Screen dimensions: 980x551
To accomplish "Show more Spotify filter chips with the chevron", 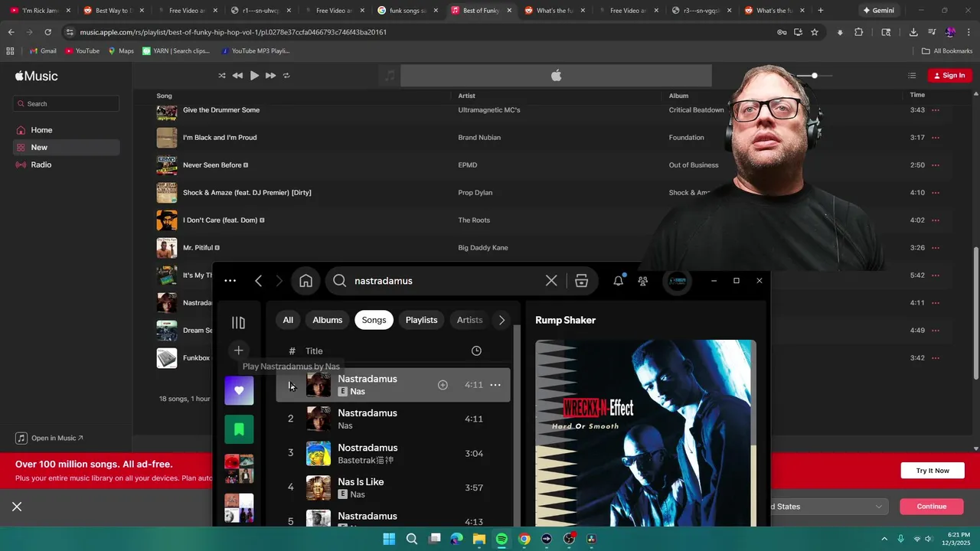I will (501, 320).
